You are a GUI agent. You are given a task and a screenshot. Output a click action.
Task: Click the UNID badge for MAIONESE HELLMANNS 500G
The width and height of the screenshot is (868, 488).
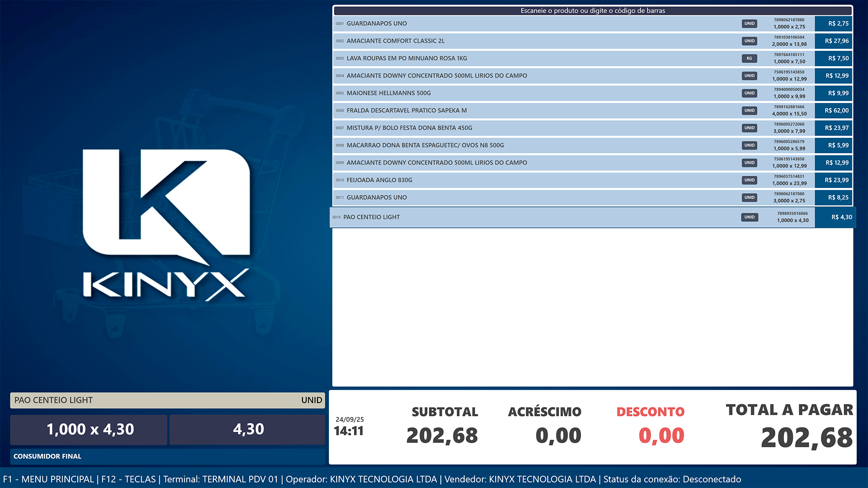[x=749, y=93]
